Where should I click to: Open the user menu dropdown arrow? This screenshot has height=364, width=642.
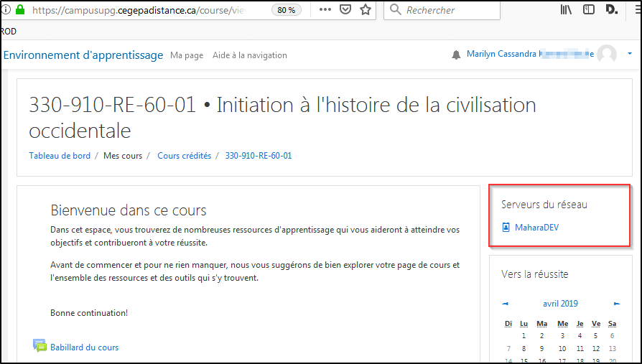(630, 54)
